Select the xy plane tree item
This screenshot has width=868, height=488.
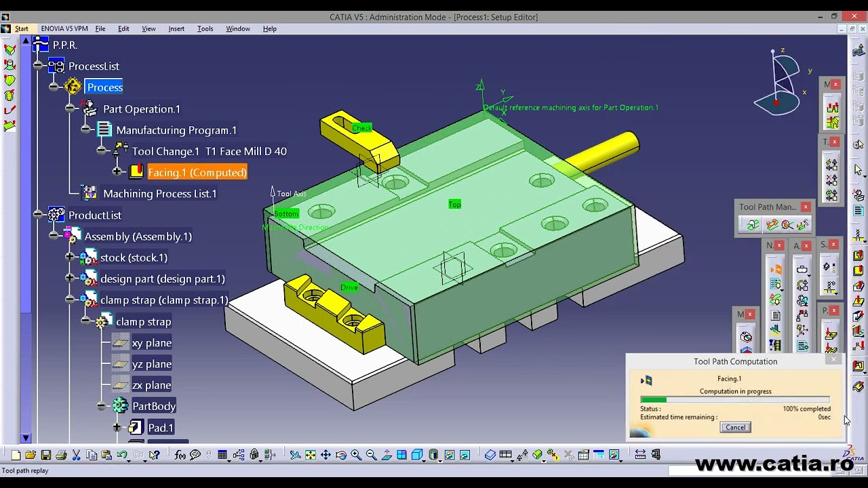(x=151, y=343)
